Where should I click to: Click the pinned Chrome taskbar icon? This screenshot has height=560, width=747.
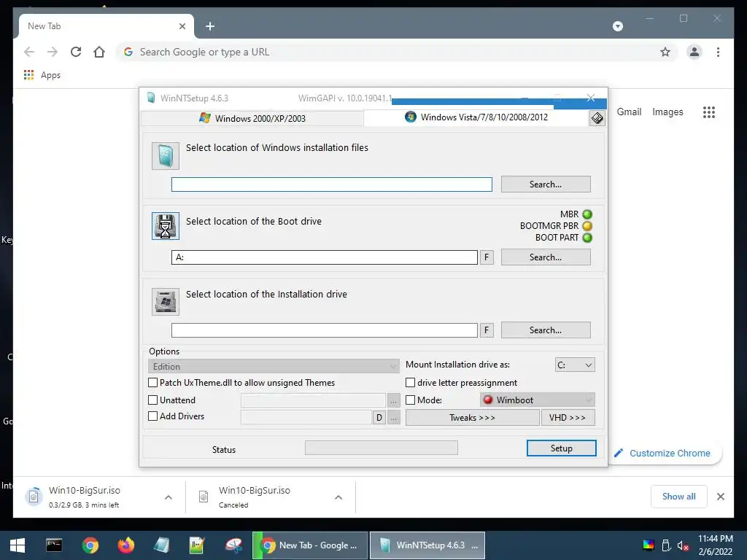pyautogui.click(x=90, y=545)
